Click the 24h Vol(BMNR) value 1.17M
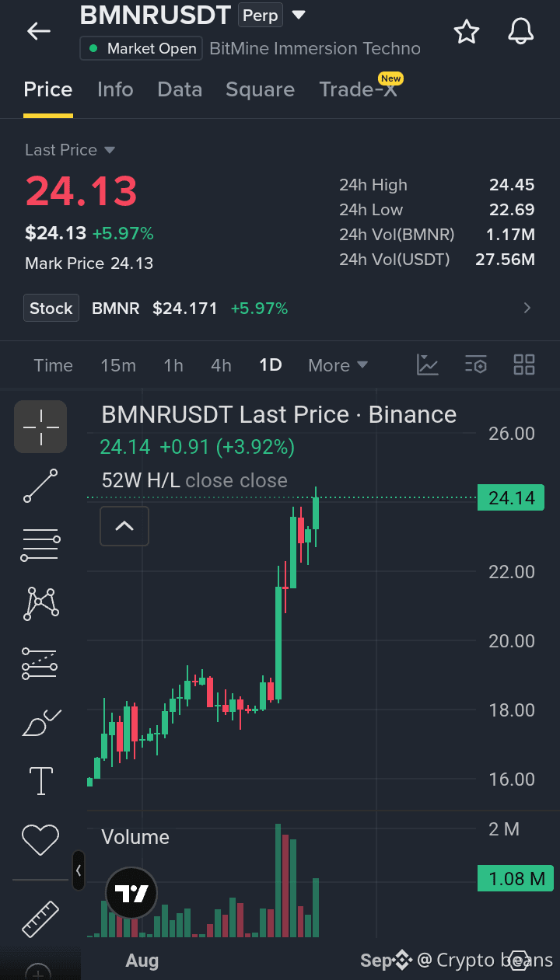 point(510,234)
